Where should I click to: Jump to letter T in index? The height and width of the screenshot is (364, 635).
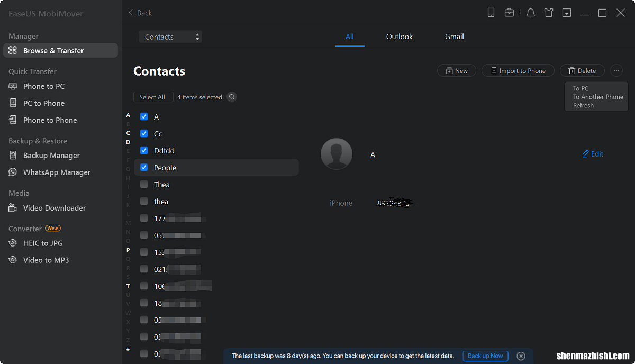128,286
